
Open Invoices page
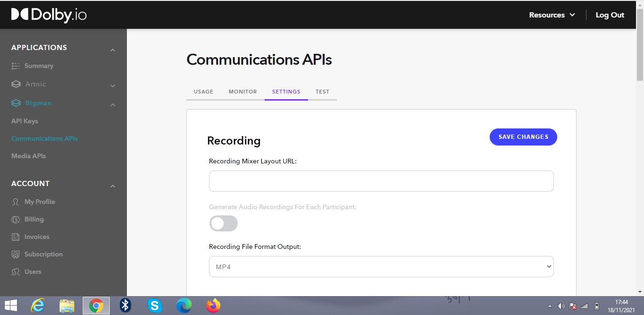[37, 237]
